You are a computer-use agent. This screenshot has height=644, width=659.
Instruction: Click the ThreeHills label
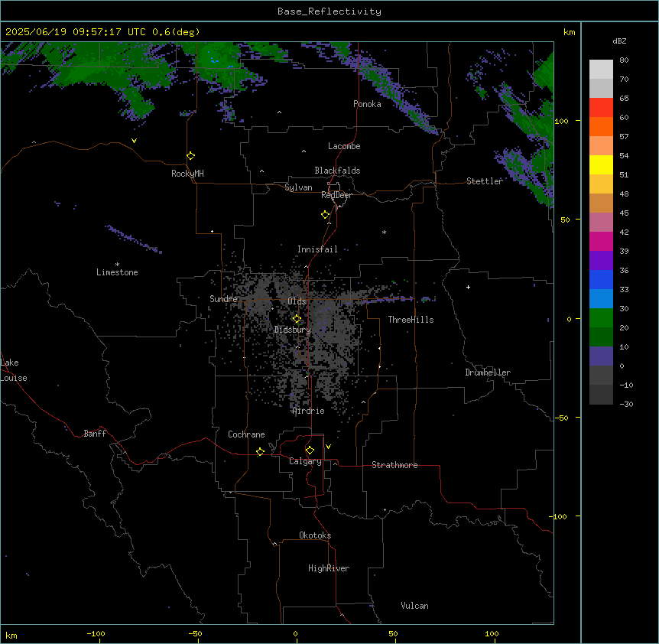pos(411,320)
